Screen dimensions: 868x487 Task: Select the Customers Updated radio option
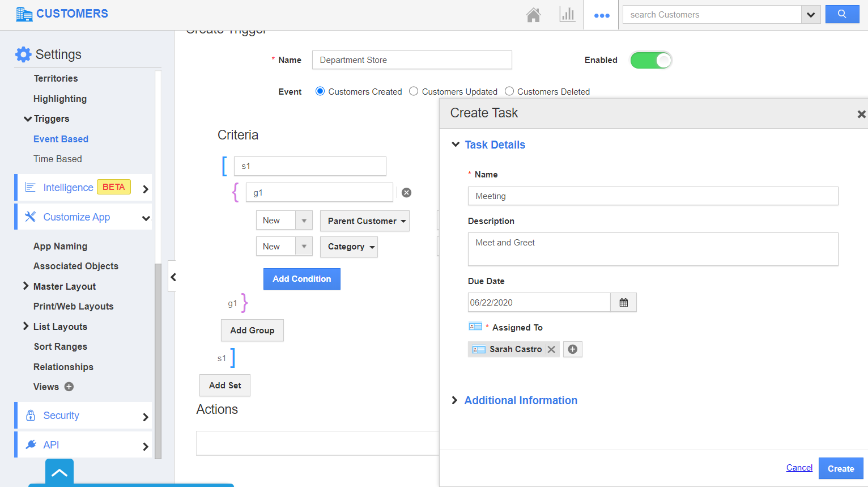(x=414, y=91)
